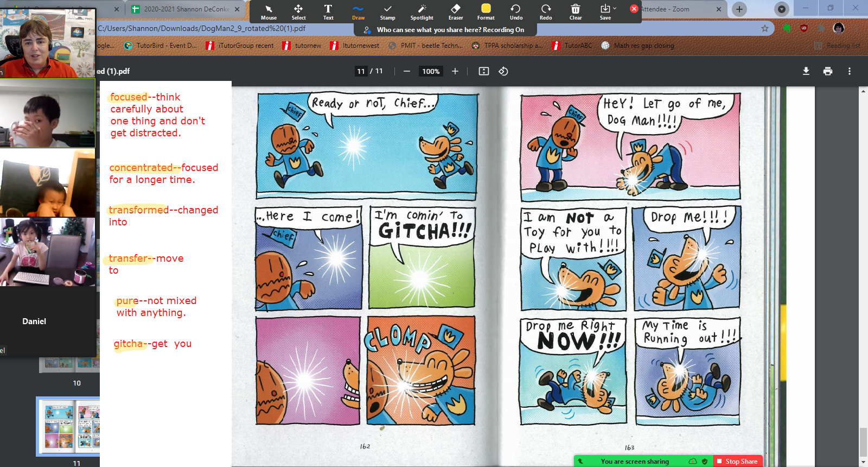Redo the last annotation
The width and height of the screenshot is (868, 467).
coord(546,12)
